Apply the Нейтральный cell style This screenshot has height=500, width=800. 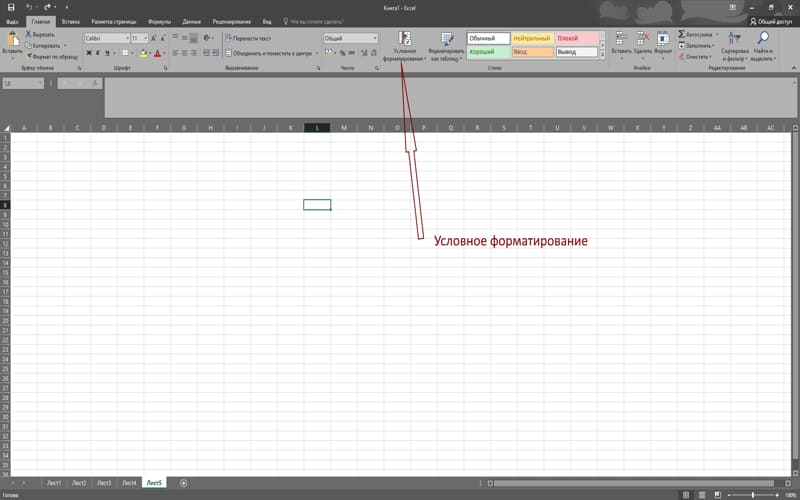(x=533, y=38)
